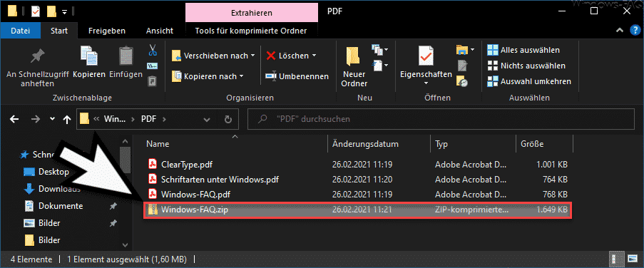Click the "PDF" durchsuchen search field

click(442, 120)
